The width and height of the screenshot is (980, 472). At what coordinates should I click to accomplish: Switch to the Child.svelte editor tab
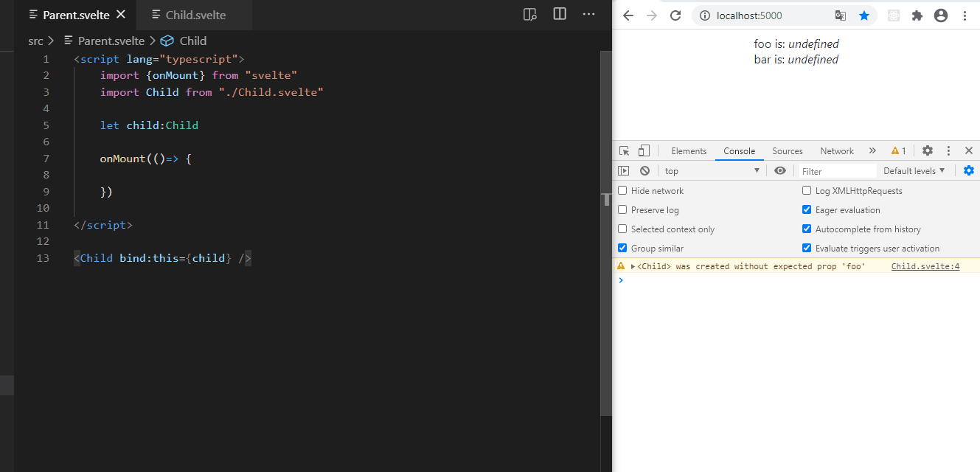[x=194, y=15]
